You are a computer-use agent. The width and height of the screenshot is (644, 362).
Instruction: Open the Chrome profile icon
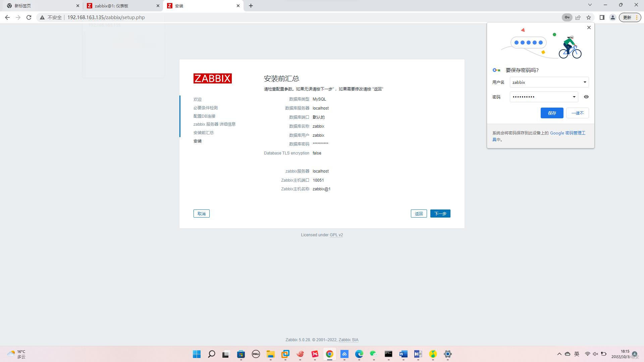[x=612, y=17]
